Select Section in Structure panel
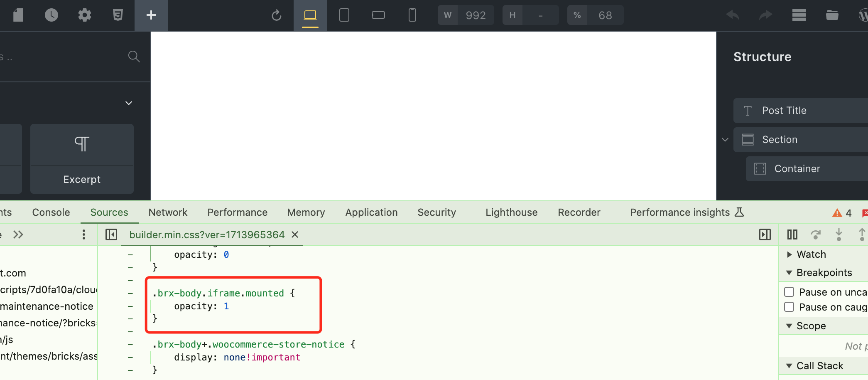 click(801, 140)
